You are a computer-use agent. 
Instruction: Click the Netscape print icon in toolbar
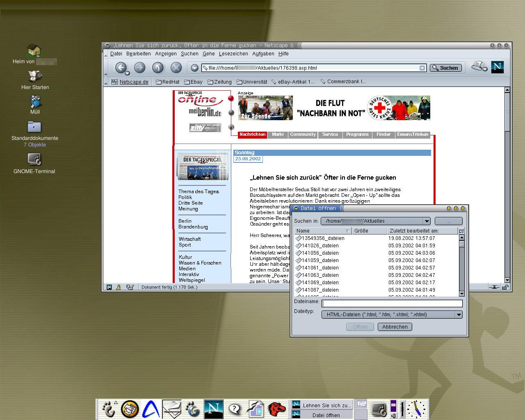tap(477, 66)
